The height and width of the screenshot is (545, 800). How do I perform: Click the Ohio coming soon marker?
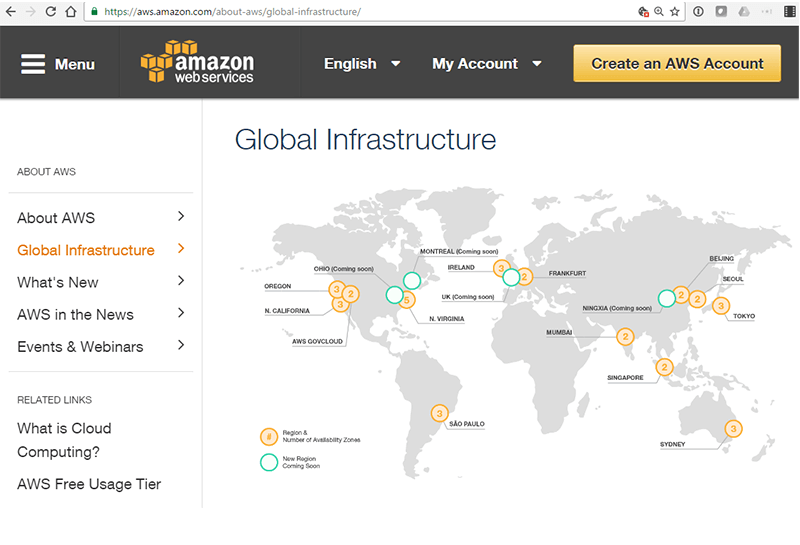point(394,294)
